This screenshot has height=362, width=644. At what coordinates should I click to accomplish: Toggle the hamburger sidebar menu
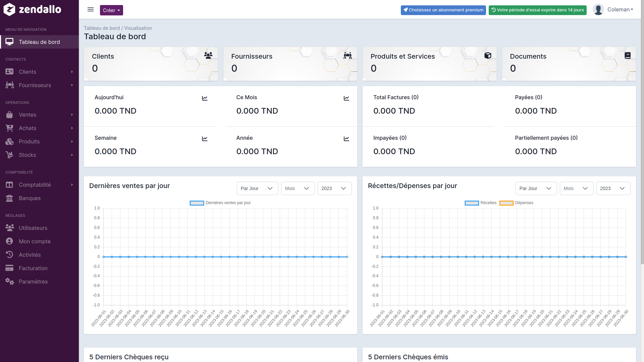coord(91,10)
